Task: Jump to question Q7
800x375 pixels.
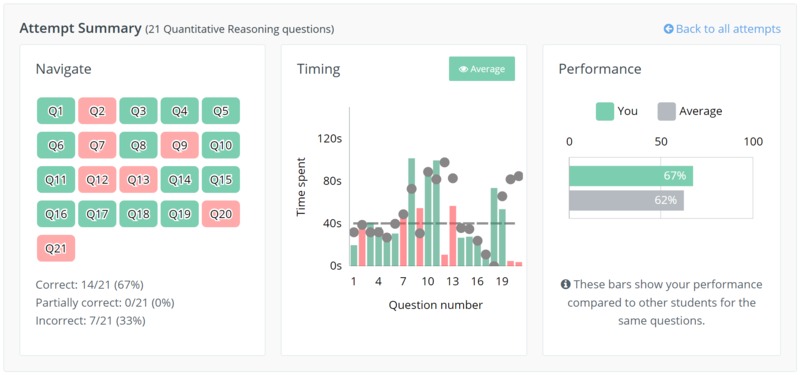Action: 97,145
